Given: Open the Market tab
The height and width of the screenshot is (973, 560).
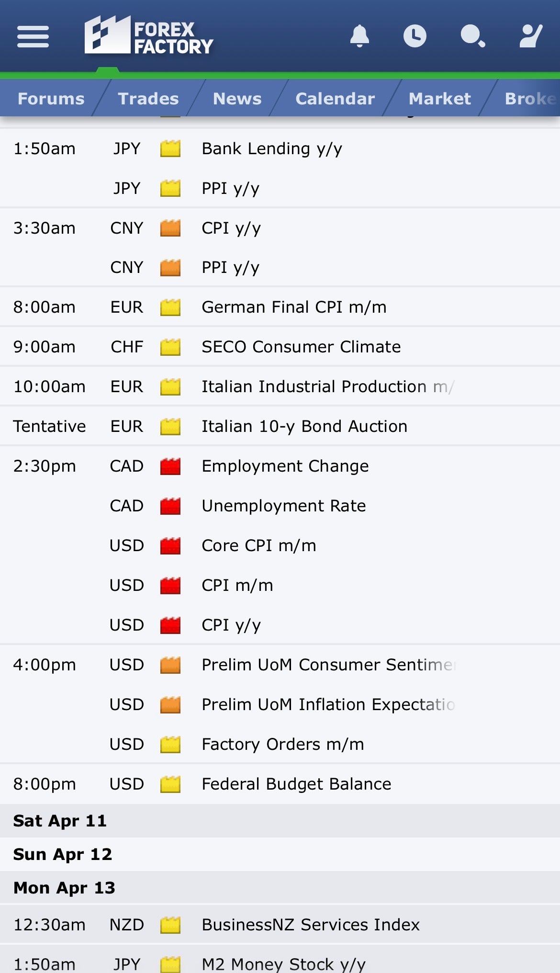Looking at the screenshot, I should coord(440,99).
